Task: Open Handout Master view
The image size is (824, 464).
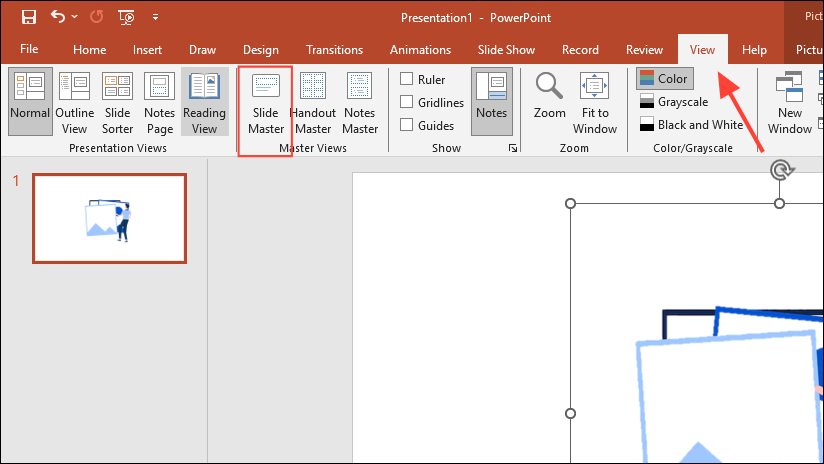Action: tap(313, 103)
